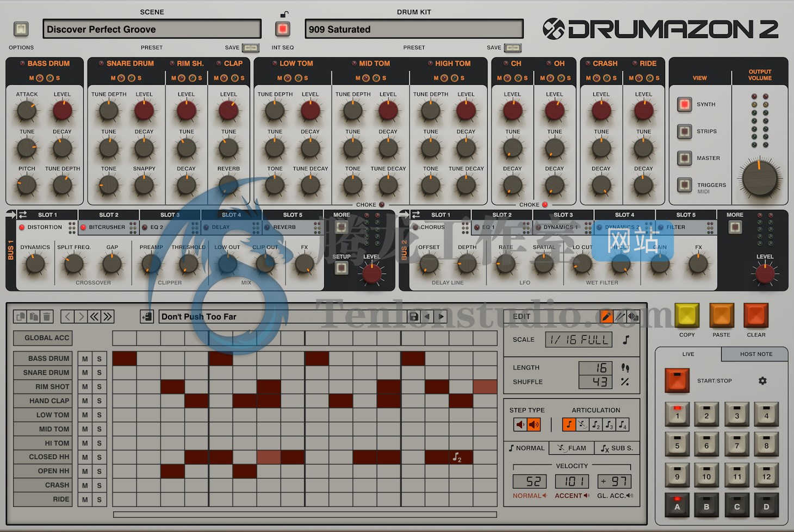Screen dimensions: 794x532
Task: Select the pencil edit tool
Action: point(606,316)
